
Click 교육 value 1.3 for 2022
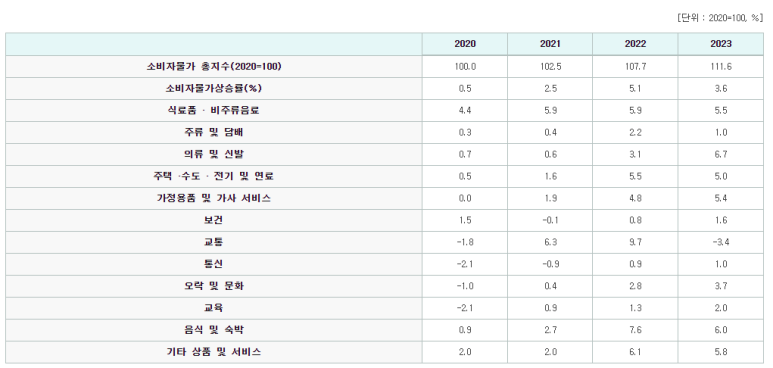click(x=635, y=308)
